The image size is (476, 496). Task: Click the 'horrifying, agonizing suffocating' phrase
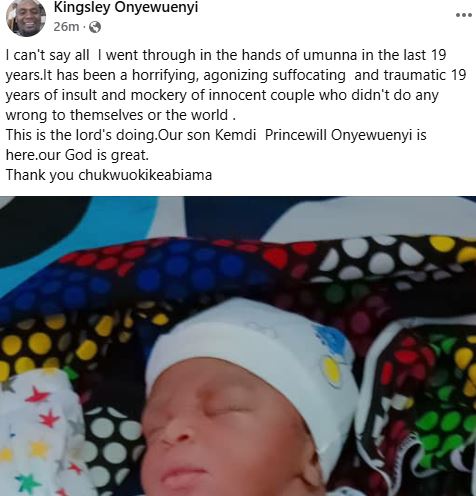click(x=239, y=76)
